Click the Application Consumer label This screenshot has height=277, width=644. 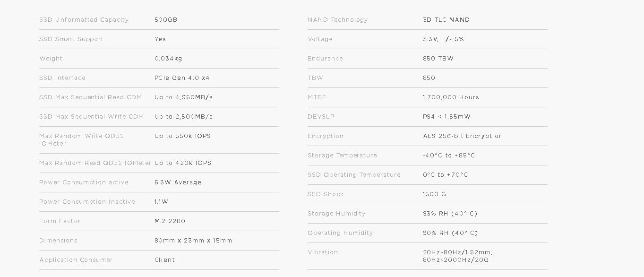pos(76,260)
